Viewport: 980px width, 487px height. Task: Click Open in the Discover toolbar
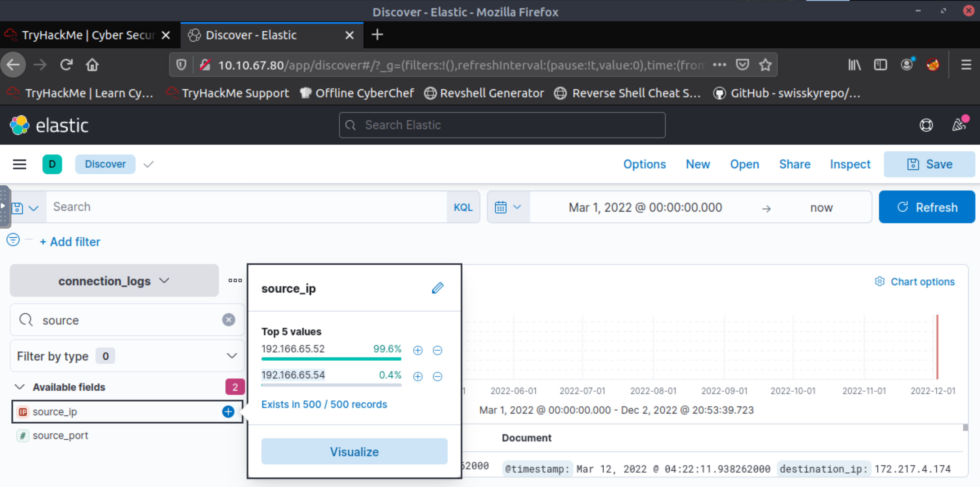point(744,164)
